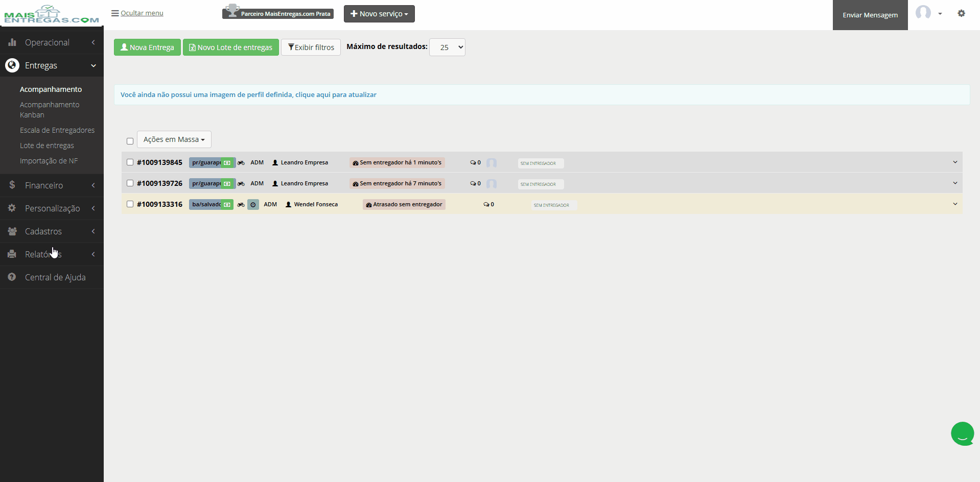Open Acompanhamento Kanban in the sidebar
The height and width of the screenshot is (482, 980).
coord(50,110)
